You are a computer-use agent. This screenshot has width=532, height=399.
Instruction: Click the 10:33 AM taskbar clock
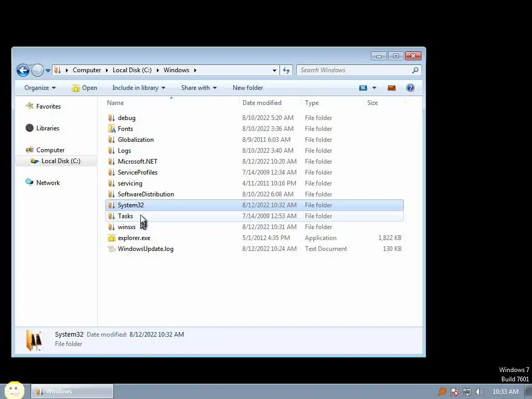pyautogui.click(x=505, y=392)
